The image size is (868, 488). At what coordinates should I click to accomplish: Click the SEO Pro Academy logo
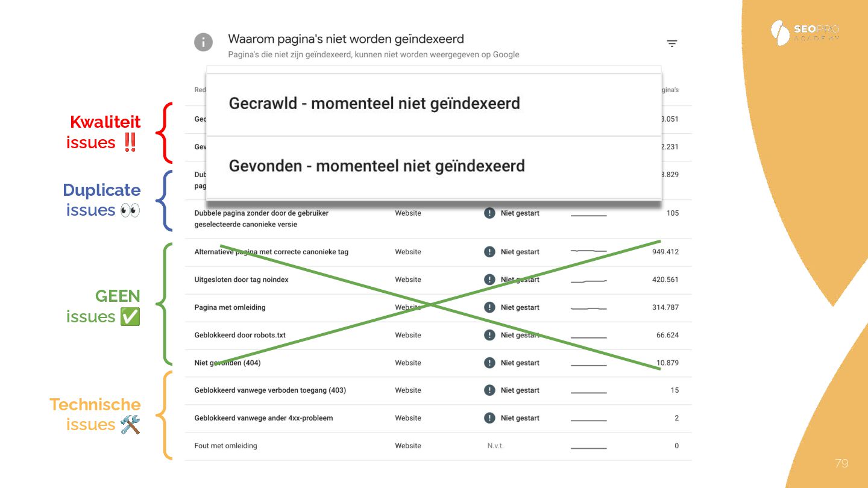click(805, 33)
